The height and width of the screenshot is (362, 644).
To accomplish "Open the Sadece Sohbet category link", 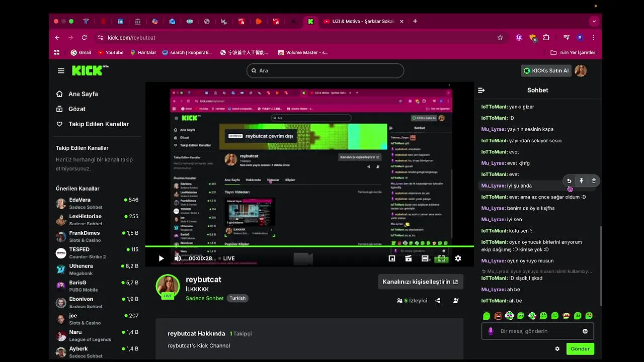I will (205, 298).
